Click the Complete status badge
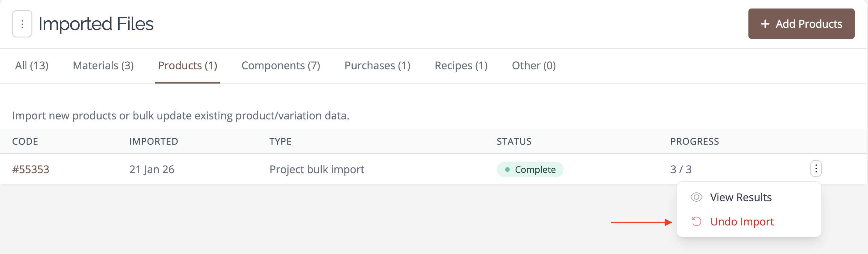The height and width of the screenshot is (254, 868). (530, 169)
